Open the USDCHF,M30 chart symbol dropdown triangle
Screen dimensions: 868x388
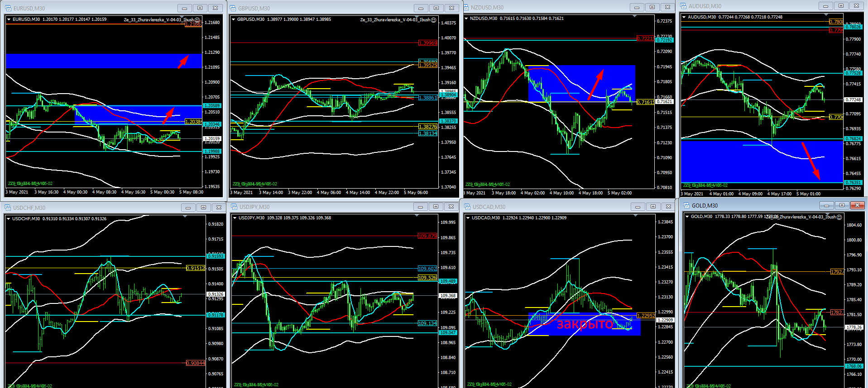tap(9, 219)
